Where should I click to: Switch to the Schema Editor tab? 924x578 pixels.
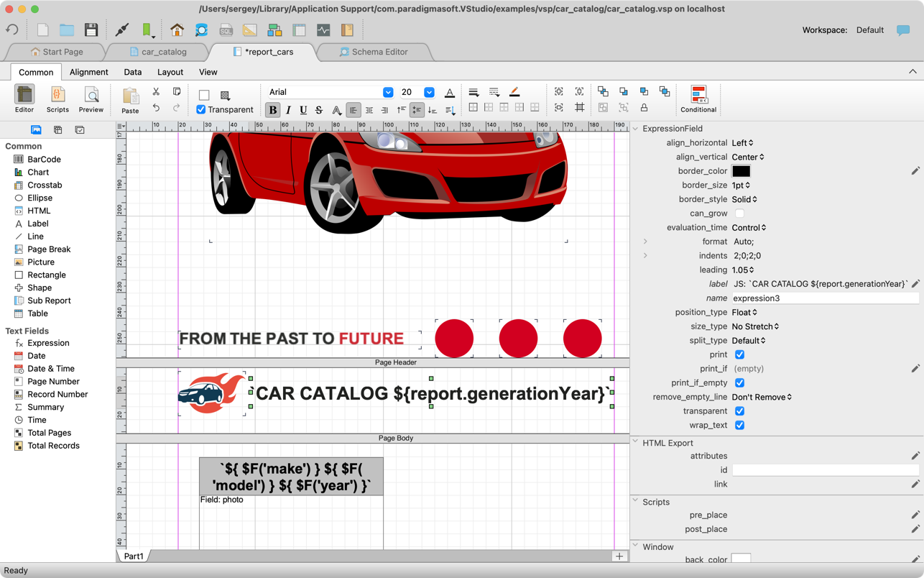[374, 52]
